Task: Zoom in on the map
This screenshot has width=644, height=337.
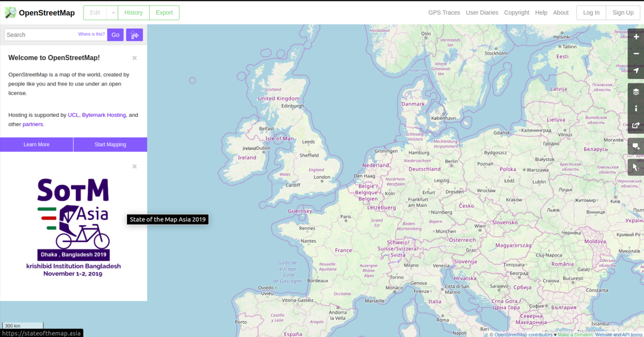Action: (636, 37)
